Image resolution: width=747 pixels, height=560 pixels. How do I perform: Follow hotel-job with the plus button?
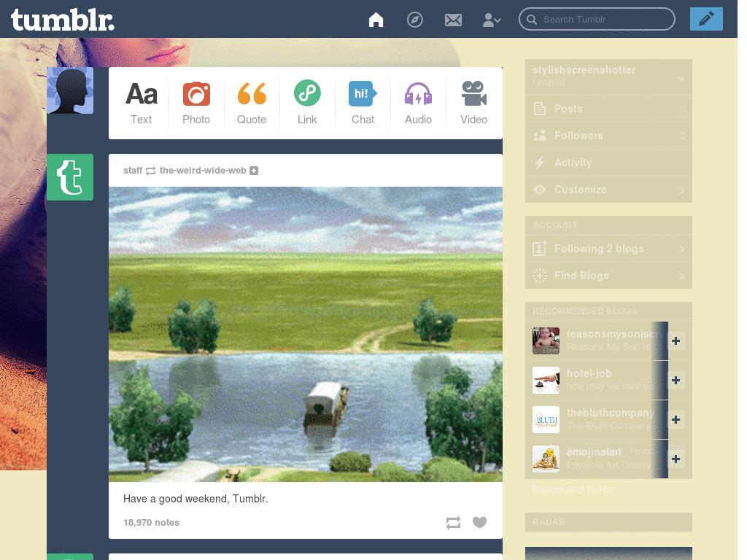pos(676,380)
